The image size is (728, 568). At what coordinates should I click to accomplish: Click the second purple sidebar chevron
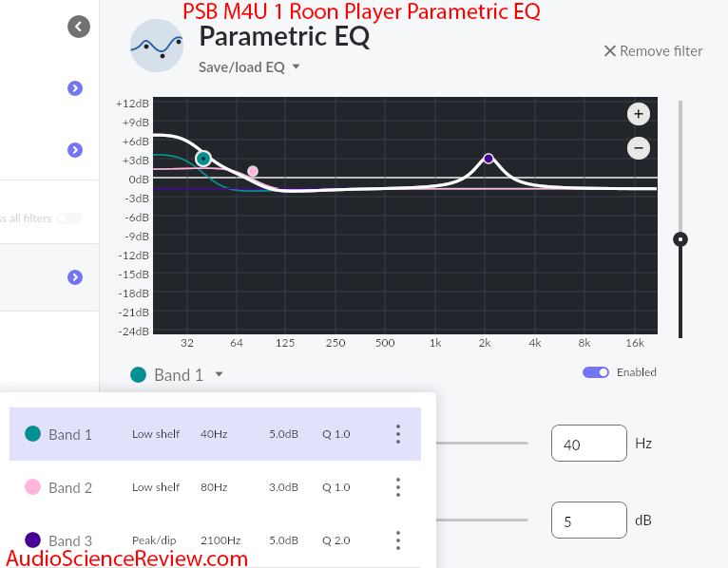click(75, 150)
